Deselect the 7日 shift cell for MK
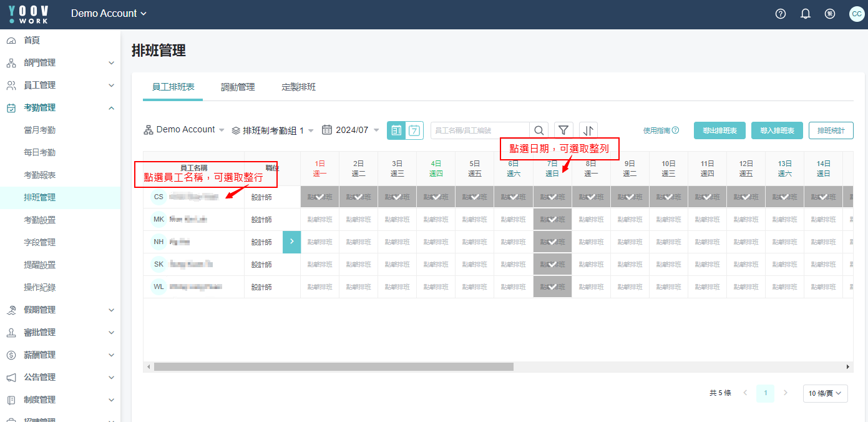 click(552, 219)
